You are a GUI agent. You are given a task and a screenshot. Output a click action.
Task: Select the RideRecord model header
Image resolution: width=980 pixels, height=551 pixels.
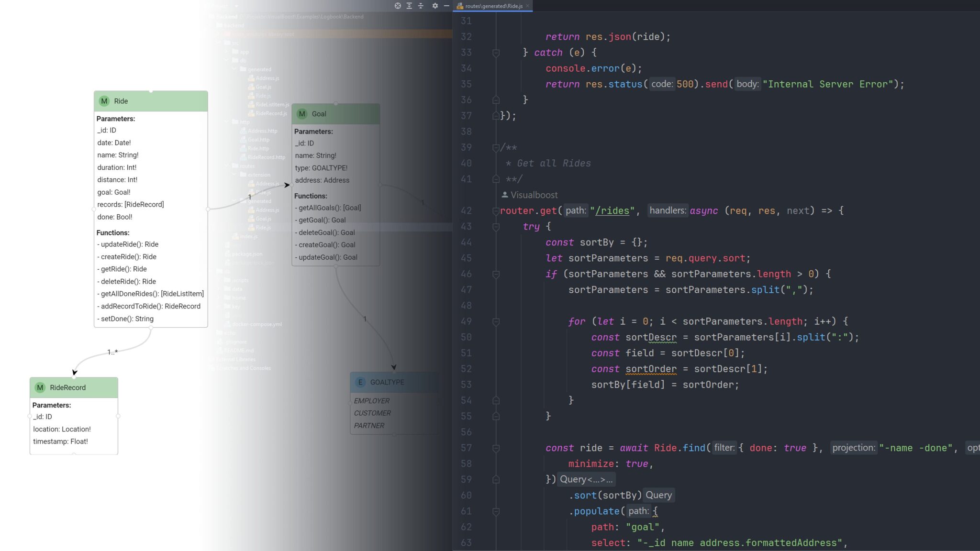click(x=74, y=387)
